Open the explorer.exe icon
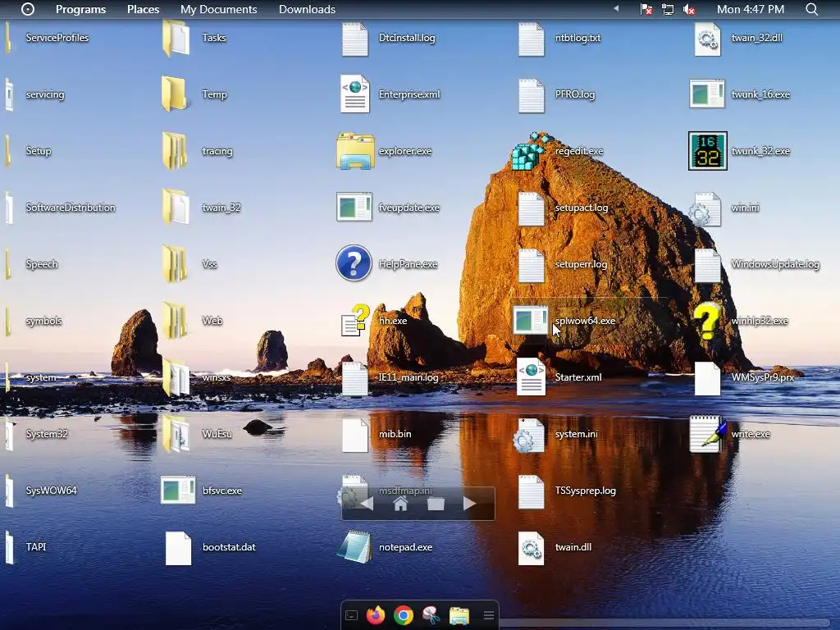The height and width of the screenshot is (630, 840). [354, 151]
